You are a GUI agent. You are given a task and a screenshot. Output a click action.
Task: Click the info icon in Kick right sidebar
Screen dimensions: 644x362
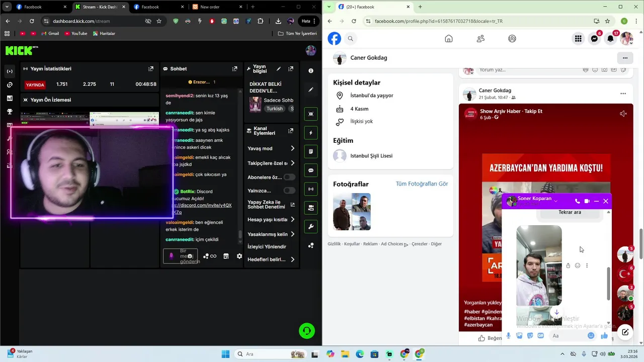pos(311,71)
